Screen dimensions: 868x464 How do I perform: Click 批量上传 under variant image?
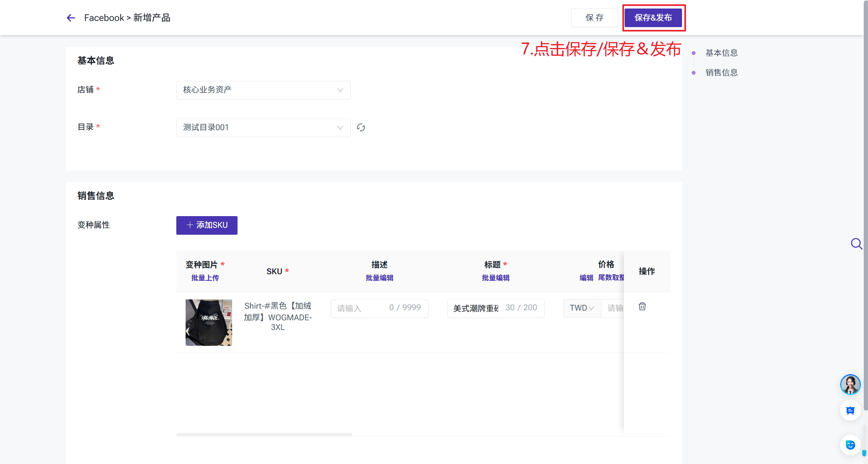(x=205, y=278)
